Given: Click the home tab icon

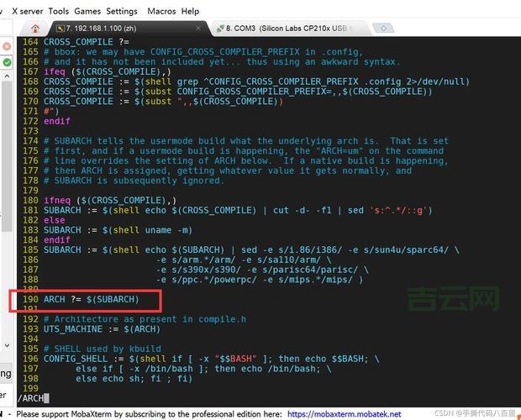Looking at the screenshot, I should click(35, 29).
